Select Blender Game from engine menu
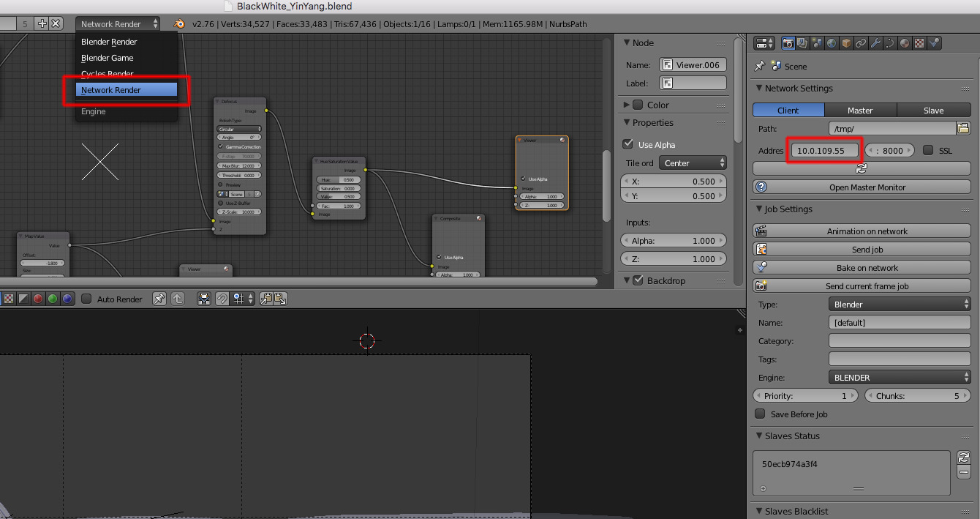 click(127, 58)
